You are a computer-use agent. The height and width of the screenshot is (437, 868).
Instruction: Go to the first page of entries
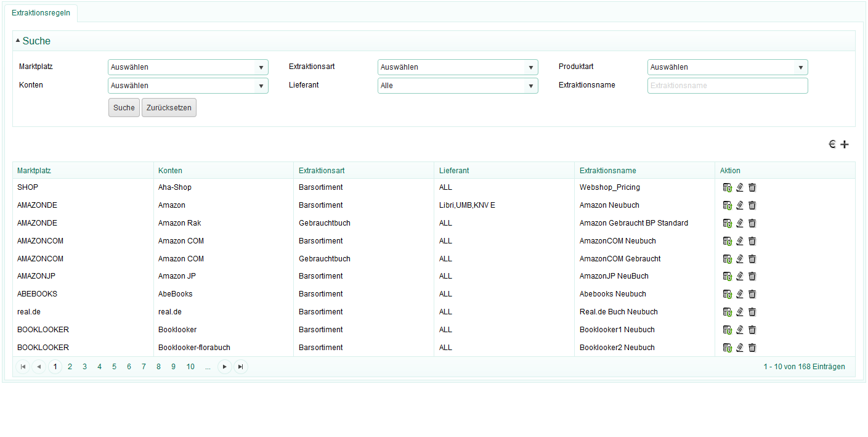(23, 367)
